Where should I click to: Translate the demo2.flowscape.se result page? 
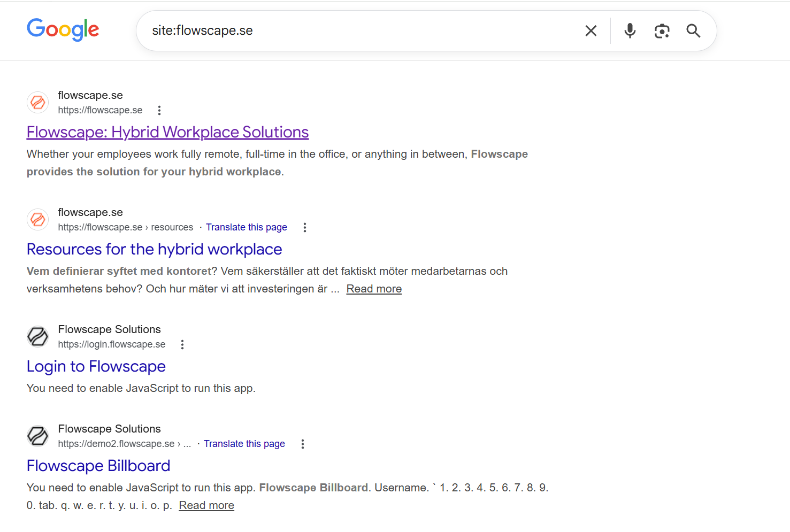244,444
